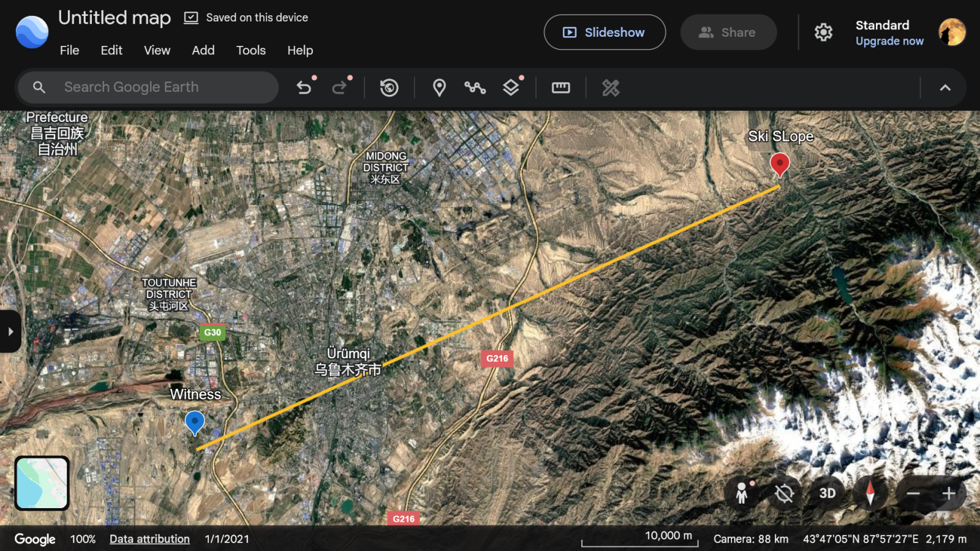The height and width of the screenshot is (551, 980).
Task: Open historical imagery tool
Action: coord(389,88)
